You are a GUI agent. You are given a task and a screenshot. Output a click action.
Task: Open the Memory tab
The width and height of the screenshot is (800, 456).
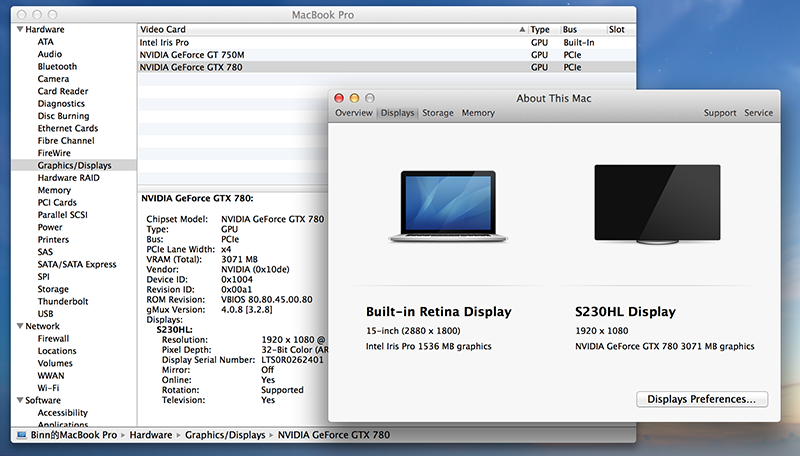point(478,113)
